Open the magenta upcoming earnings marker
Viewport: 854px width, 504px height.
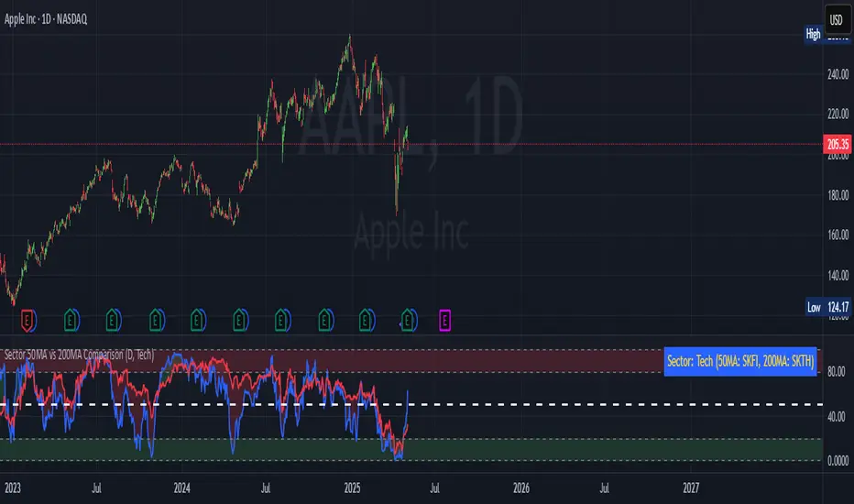(444, 321)
